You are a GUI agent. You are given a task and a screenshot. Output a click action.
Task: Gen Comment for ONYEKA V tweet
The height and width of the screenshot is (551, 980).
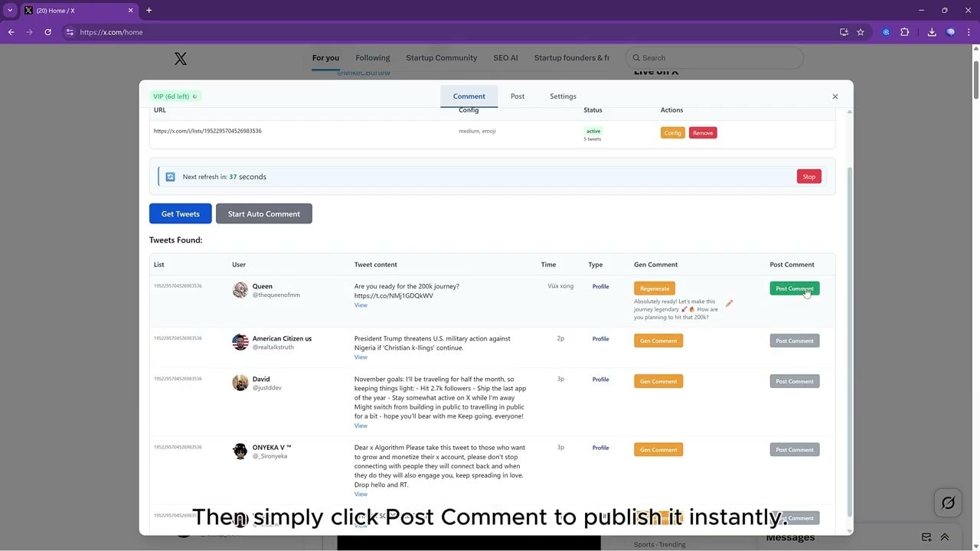pos(658,450)
